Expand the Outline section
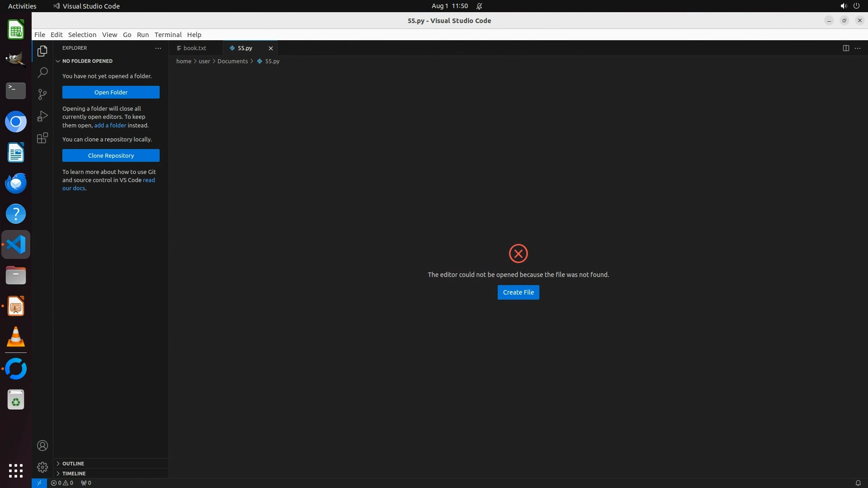The height and width of the screenshot is (488, 868). point(73,464)
